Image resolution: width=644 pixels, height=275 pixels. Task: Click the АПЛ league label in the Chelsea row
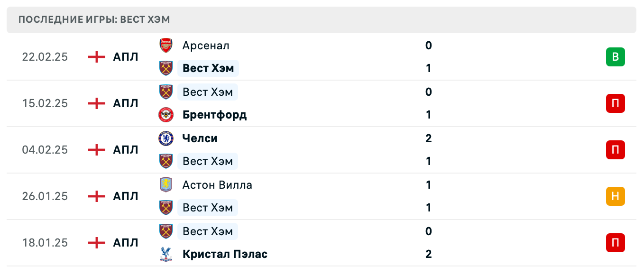point(125,150)
